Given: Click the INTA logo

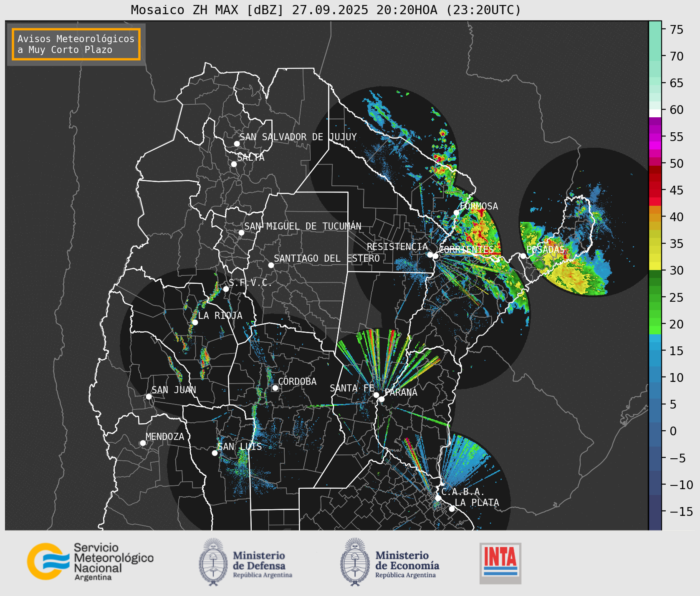Looking at the screenshot, I should click(500, 563).
